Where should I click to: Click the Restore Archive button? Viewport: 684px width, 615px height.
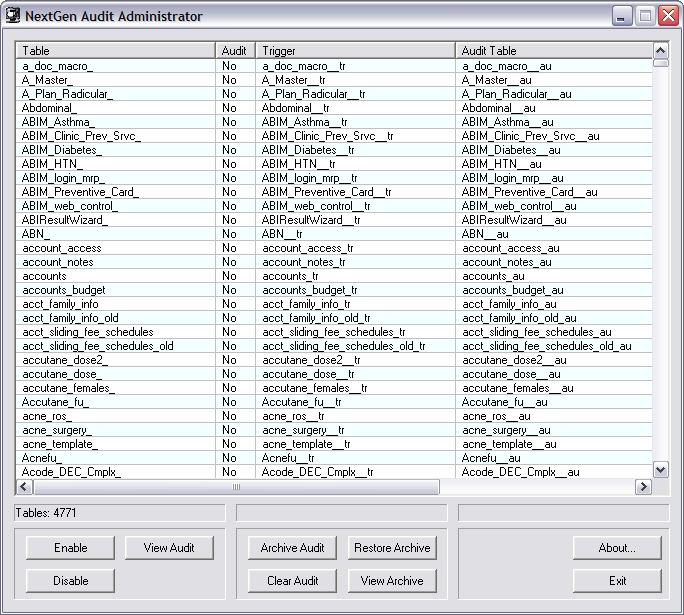[x=392, y=548]
